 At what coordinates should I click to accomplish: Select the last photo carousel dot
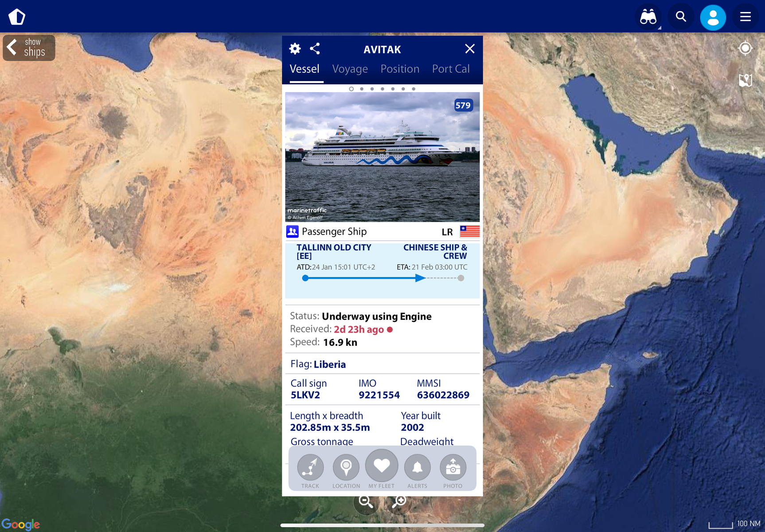tap(414, 89)
